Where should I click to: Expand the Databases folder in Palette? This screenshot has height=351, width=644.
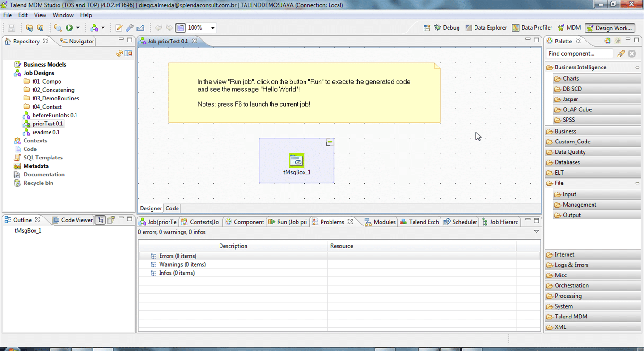click(x=567, y=162)
